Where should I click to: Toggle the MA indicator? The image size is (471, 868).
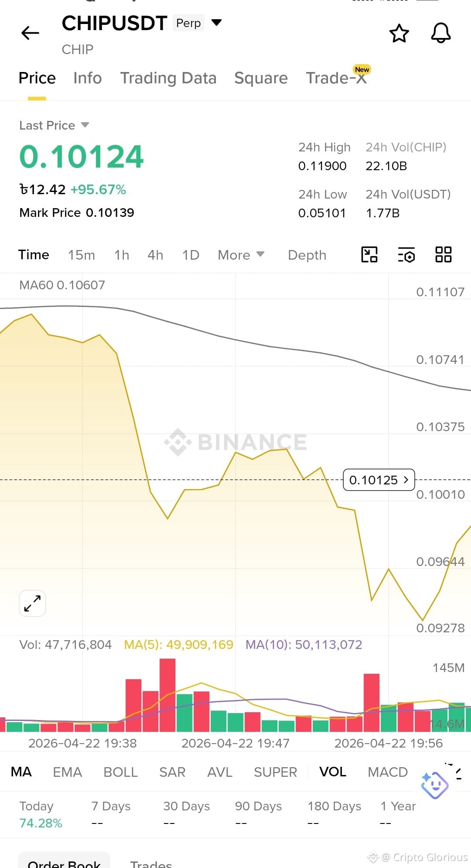(x=21, y=772)
